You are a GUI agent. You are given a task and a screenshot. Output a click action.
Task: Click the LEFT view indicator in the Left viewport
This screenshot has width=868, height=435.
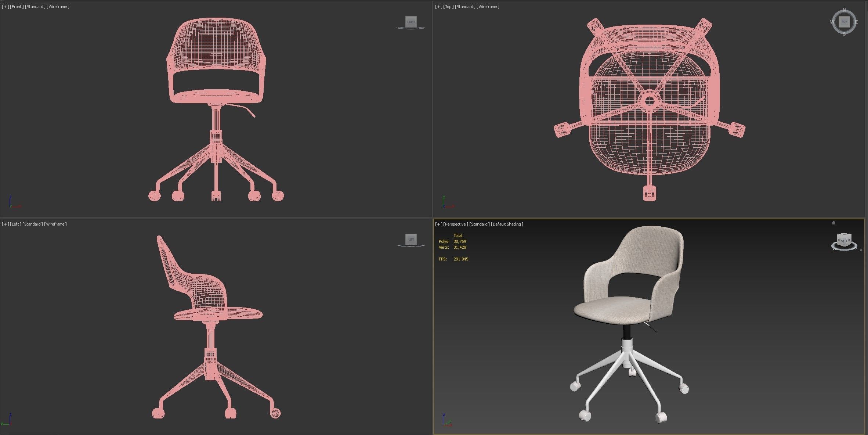[x=411, y=239]
